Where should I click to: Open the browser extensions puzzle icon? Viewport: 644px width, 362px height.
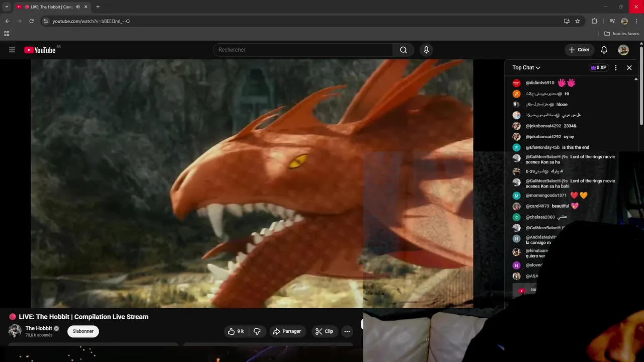click(595, 21)
